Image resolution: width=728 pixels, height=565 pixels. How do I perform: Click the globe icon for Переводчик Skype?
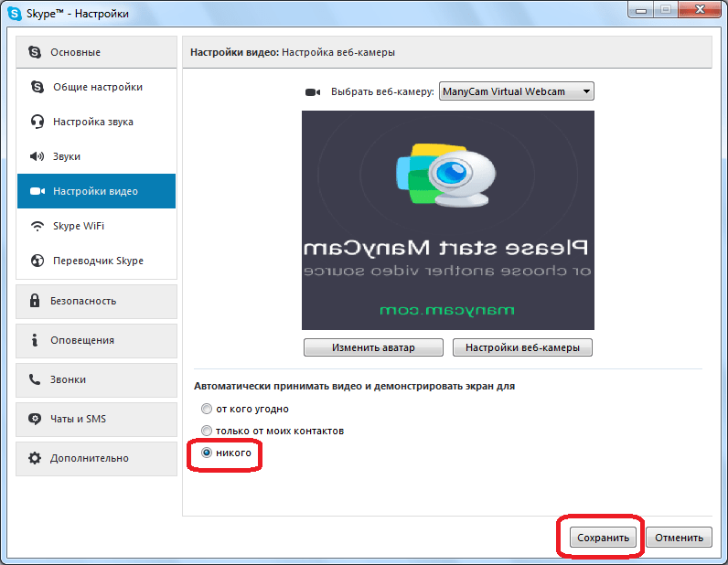pos(37,261)
